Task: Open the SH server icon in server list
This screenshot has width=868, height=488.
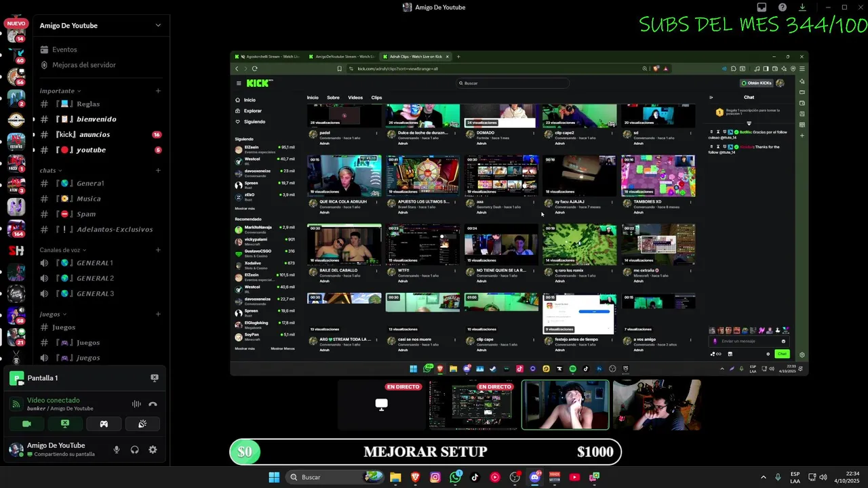Action: 16,251
